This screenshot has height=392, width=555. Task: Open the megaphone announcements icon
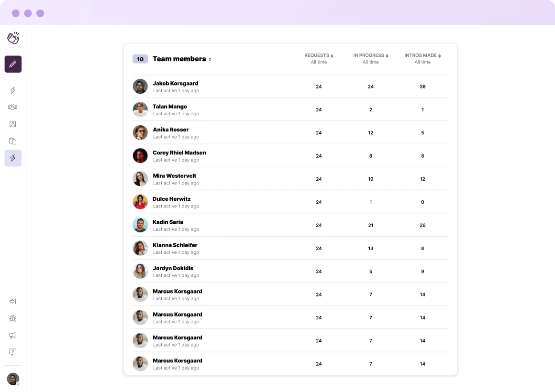(13, 335)
